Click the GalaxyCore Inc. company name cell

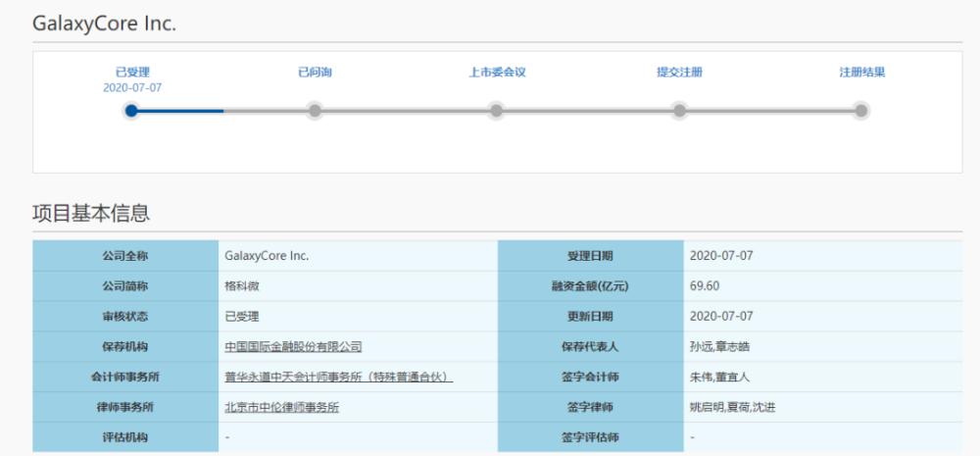point(358,256)
